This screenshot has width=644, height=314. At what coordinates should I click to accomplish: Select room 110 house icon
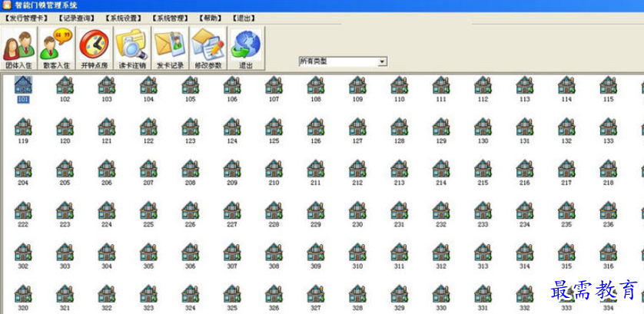pyautogui.click(x=399, y=85)
